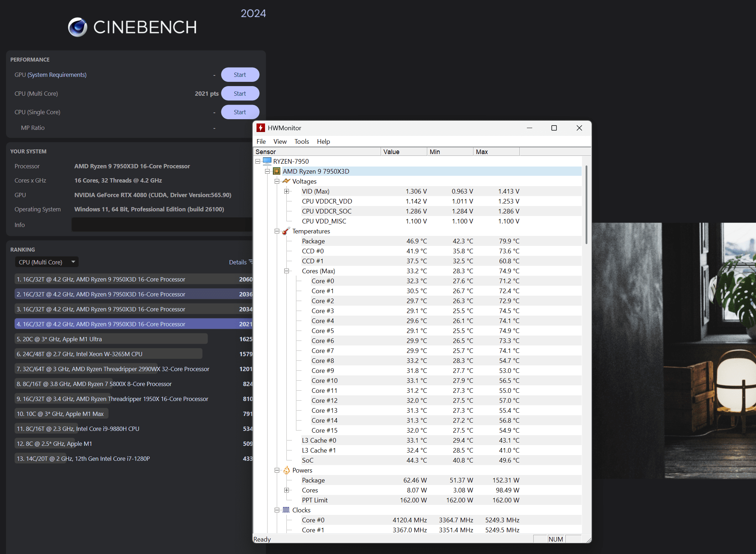Open the Tools menu in HWMonitor

302,141
